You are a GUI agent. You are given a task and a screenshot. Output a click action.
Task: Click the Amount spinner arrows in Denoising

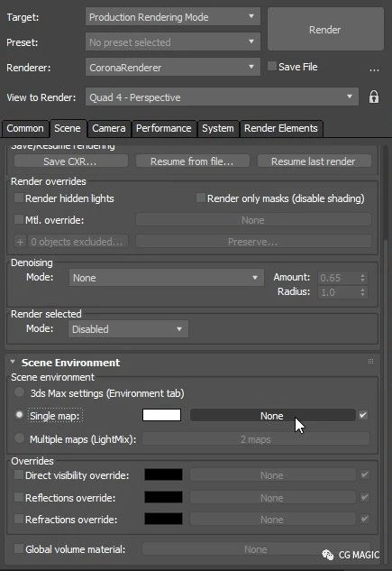click(362, 278)
